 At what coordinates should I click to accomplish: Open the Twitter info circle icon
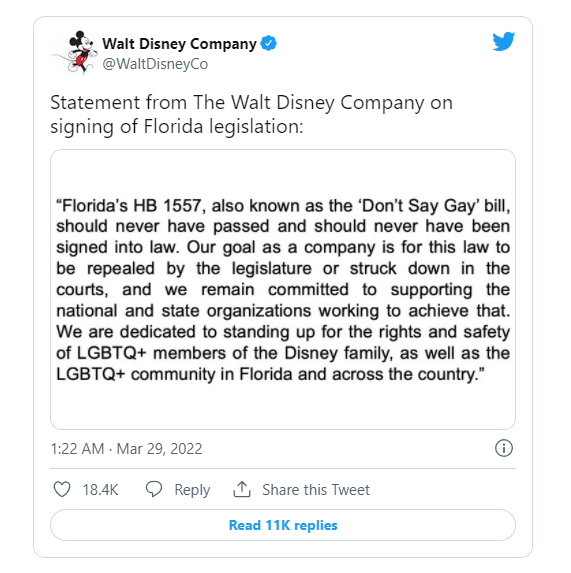[504, 448]
